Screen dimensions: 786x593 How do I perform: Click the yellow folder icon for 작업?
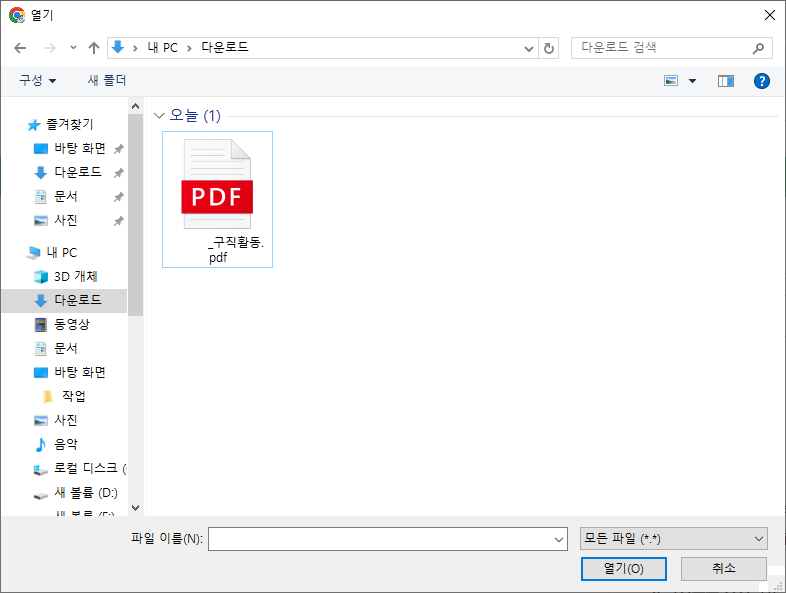pos(48,397)
